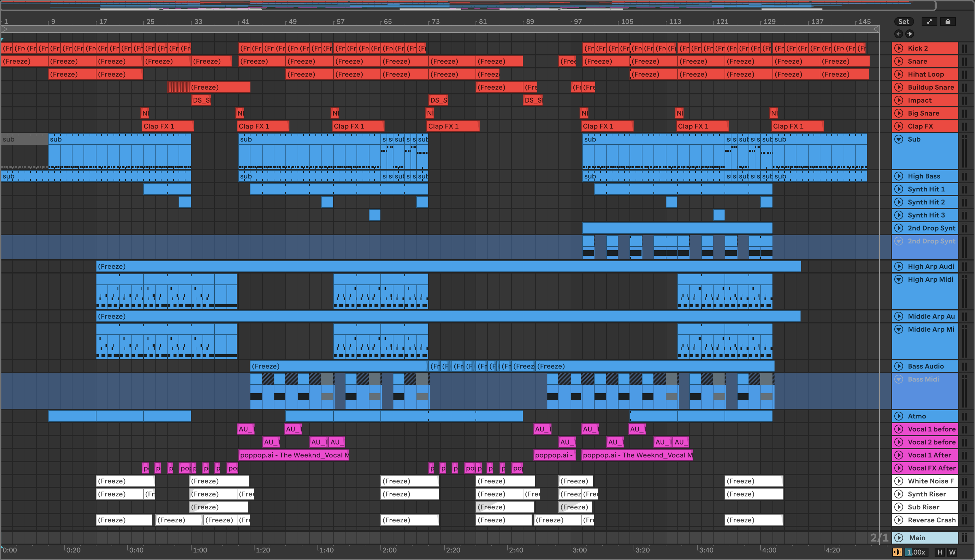Select the Synth Riser track name
975x560 pixels.
(927, 494)
